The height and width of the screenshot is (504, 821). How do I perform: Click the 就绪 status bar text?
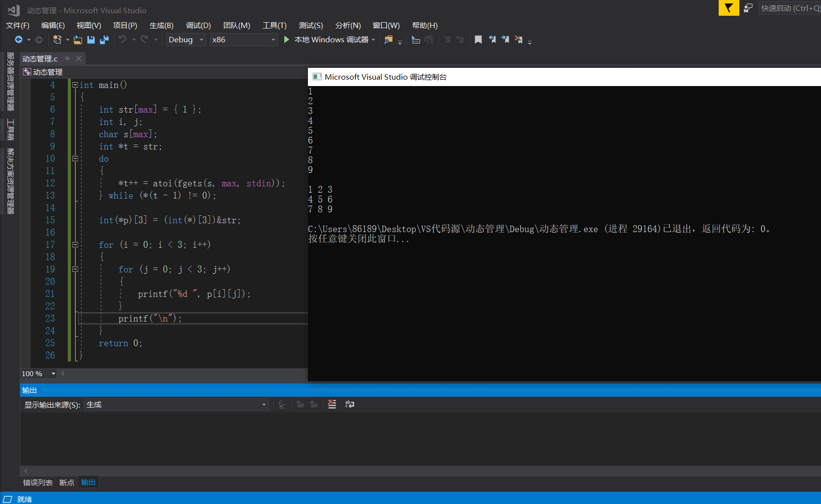[25, 499]
